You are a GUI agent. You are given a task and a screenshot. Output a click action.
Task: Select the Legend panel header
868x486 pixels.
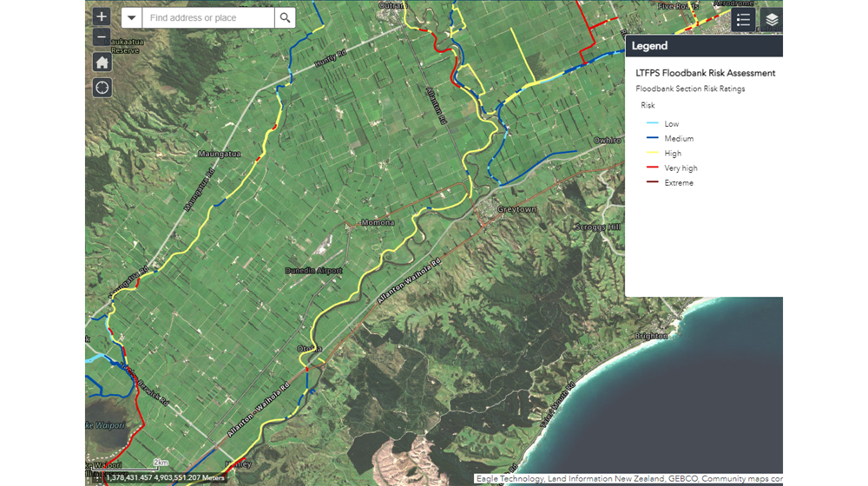click(x=704, y=46)
